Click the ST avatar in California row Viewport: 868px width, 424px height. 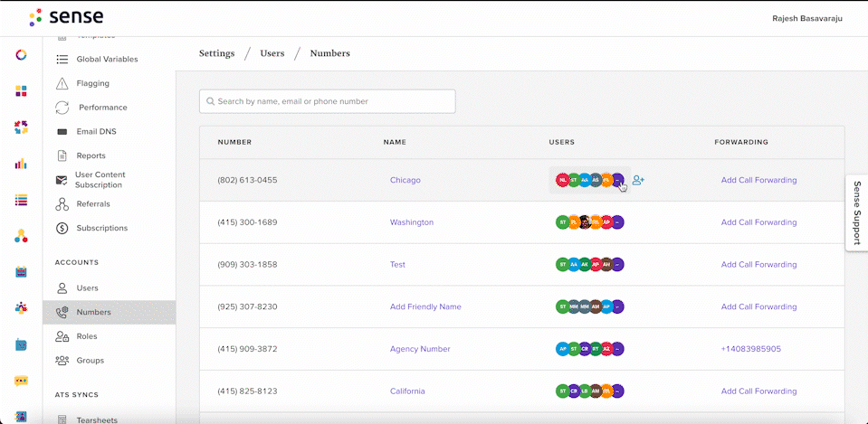point(562,391)
